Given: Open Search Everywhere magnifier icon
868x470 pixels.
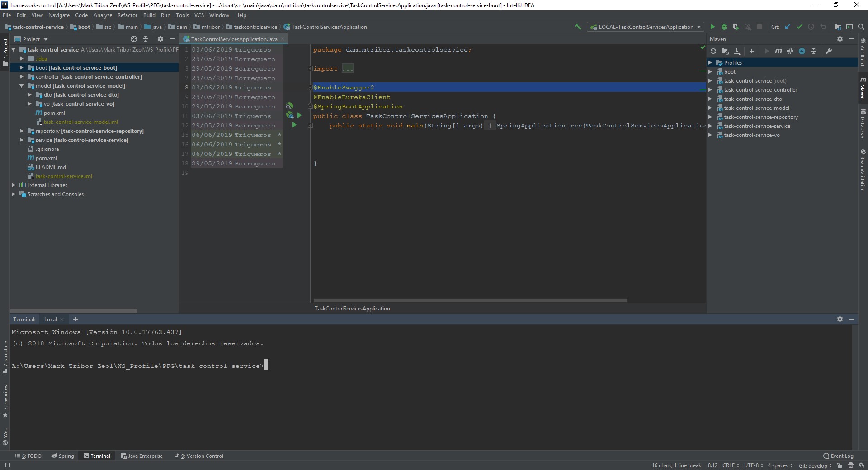Looking at the screenshot, I should pos(861,27).
